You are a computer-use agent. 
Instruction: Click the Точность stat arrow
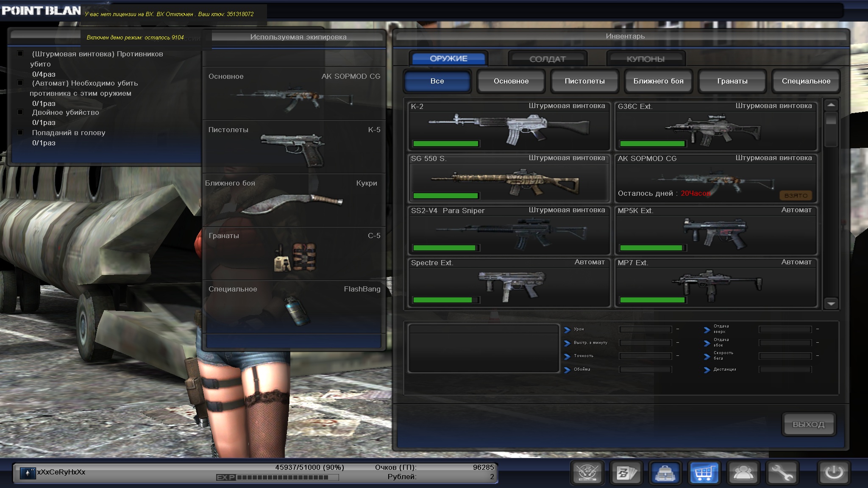pos(567,357)
